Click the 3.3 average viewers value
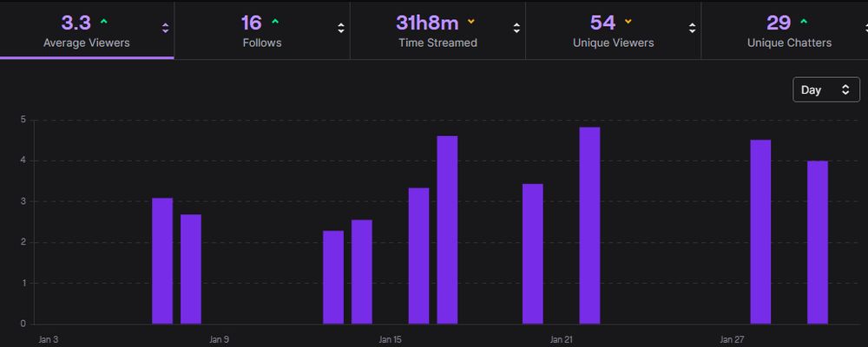 pos(76,23)
